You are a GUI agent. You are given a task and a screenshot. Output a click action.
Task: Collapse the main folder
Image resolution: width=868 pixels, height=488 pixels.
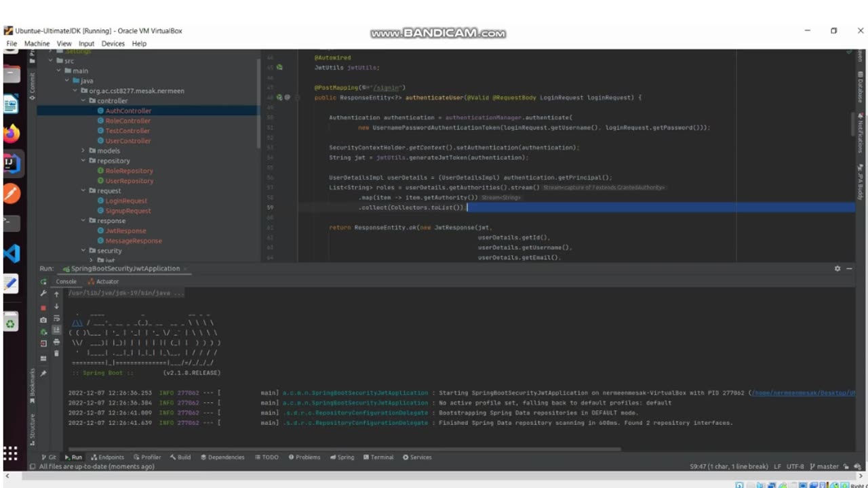tap(58, 70)
